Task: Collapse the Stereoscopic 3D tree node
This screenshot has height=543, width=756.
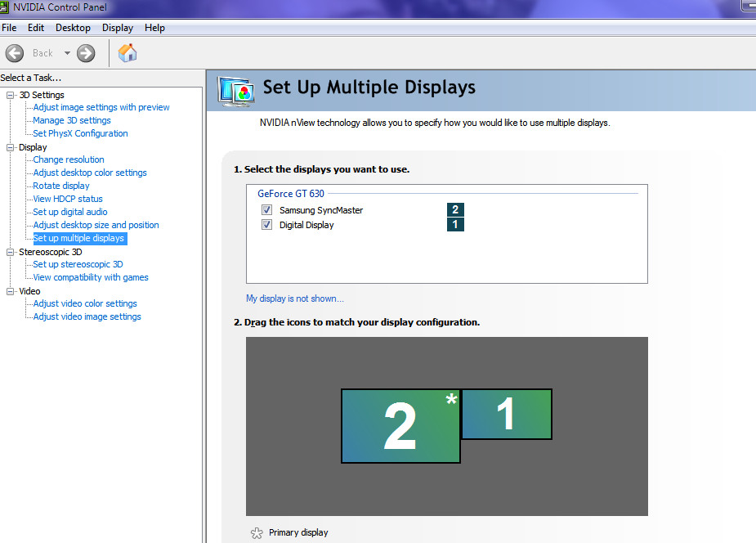Action: 10,252
